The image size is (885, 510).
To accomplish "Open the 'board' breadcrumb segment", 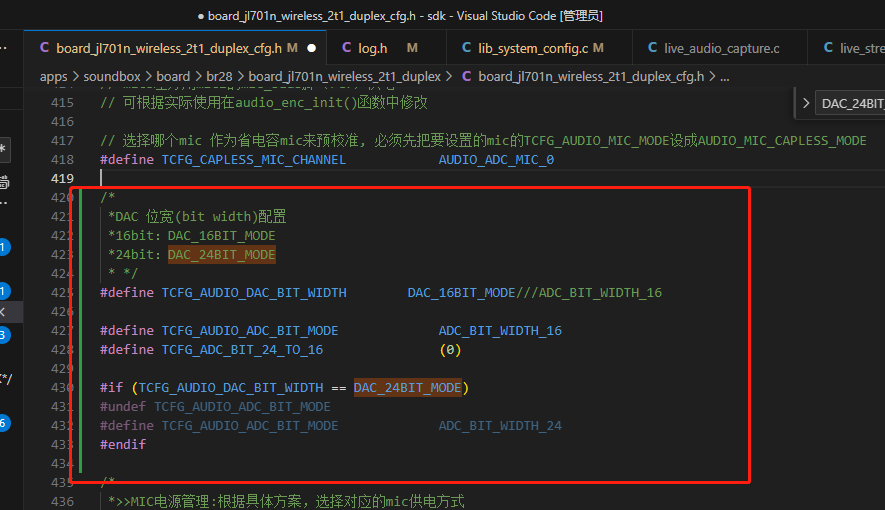I will (173, 77).
